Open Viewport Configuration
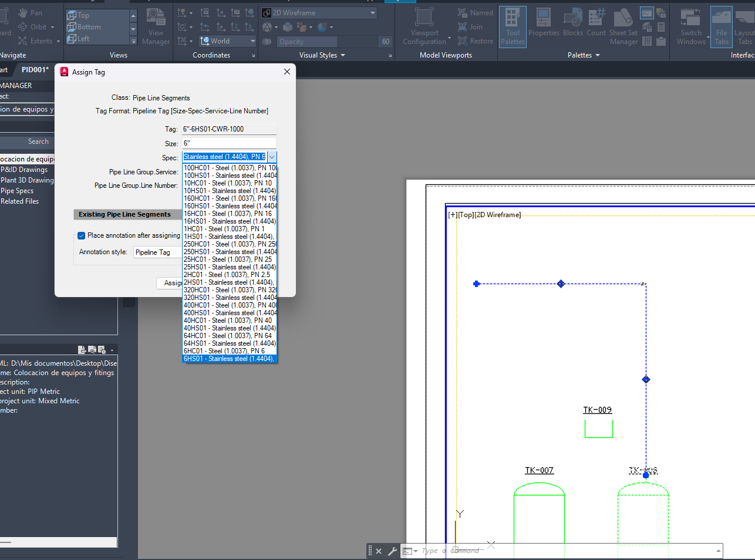The image size is (755, 560). [x=425, y=26]
